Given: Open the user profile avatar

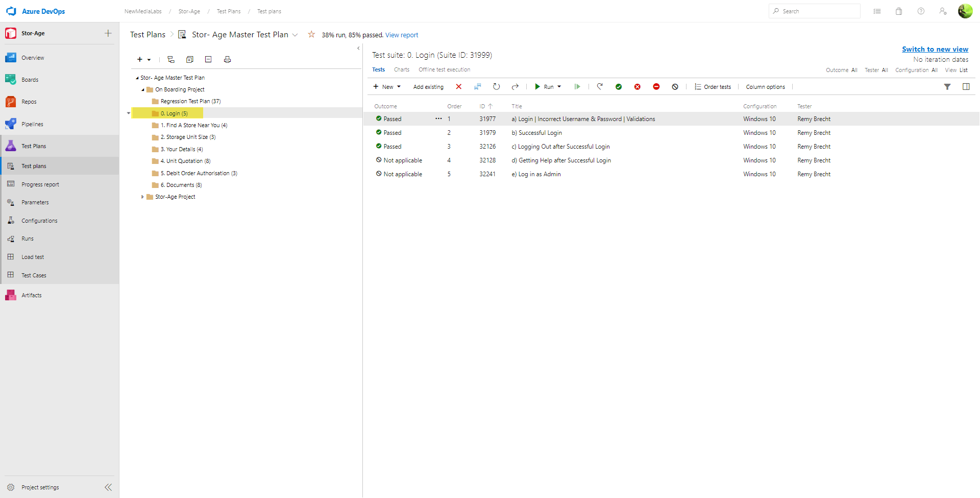Looking at the screenshot, I should (x=965, y=11).
